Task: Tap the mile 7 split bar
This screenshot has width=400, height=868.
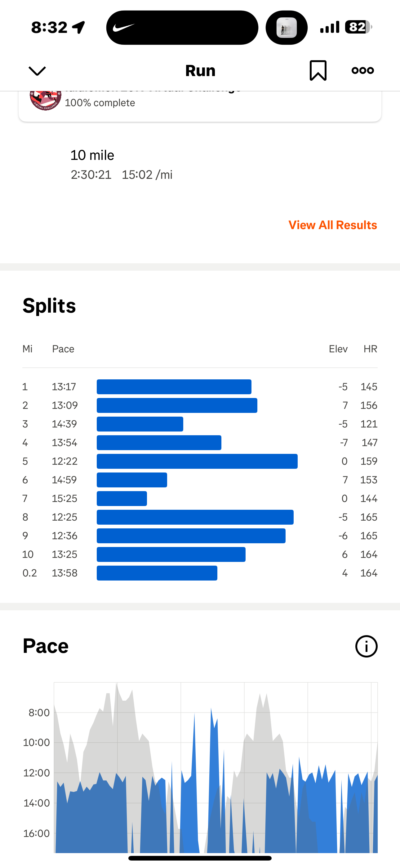Action: click(122, 499)
